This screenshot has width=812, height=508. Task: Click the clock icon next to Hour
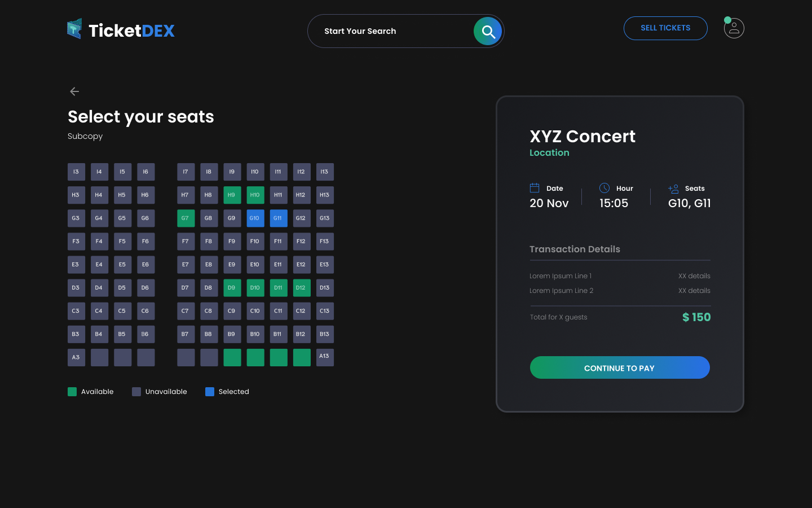(604, 188)
